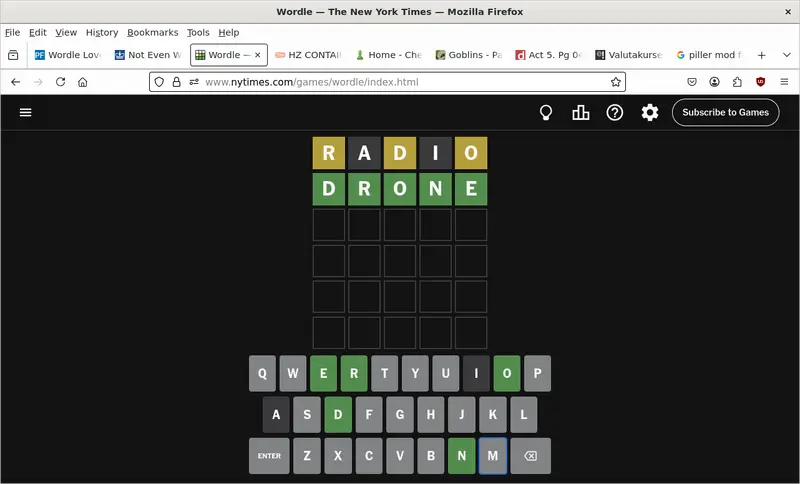This screenshot has width=800, height=484.
Task: Open the File menu
Action: point(12,32)
